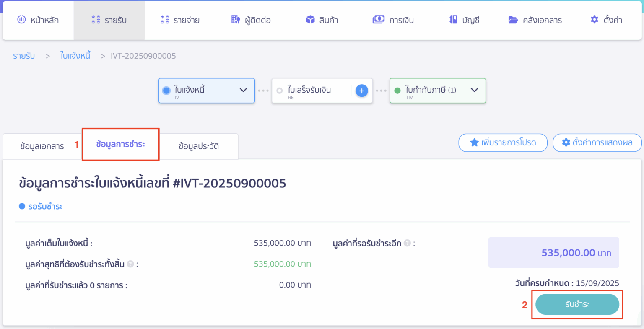Click the ผู้ติดต่อ contacts building icon

[x=235, y=20]
